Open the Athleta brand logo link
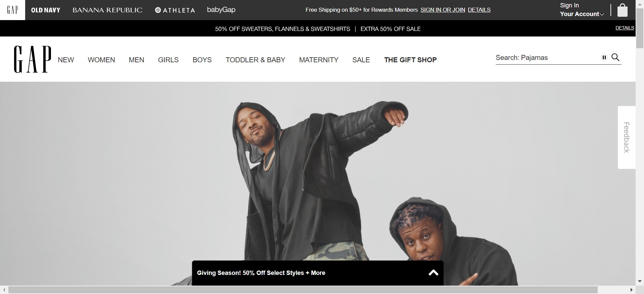The width and height of the screenshot is (644, 294). (x=175, y=10)
